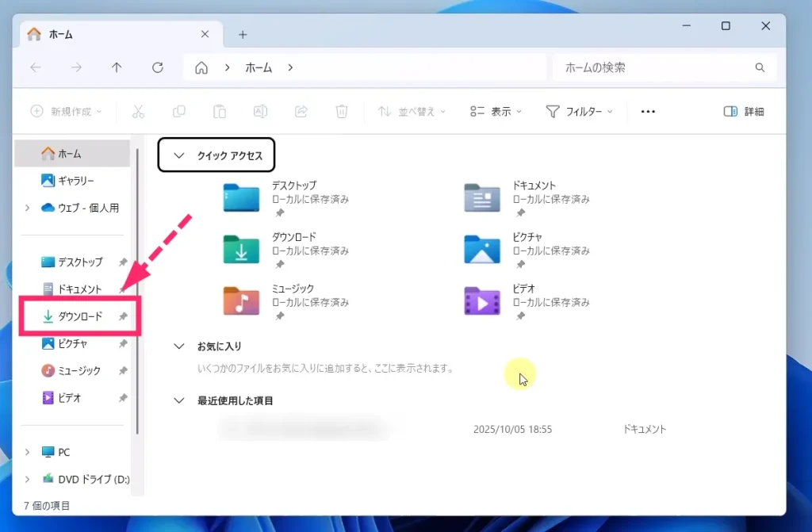The width and height of the screenshot is (812, 532).
Task: Collapse the お気に入り section
Action: pyautogui.click(x=178, y=346)
